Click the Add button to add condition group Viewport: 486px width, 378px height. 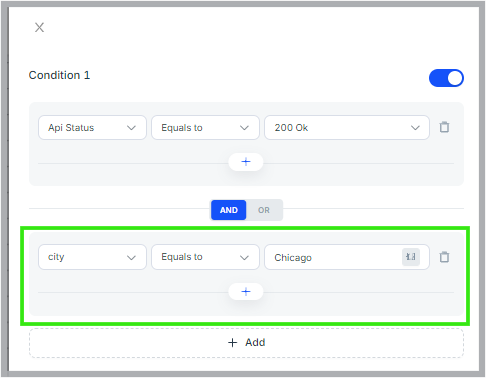[x=246, y=343]
